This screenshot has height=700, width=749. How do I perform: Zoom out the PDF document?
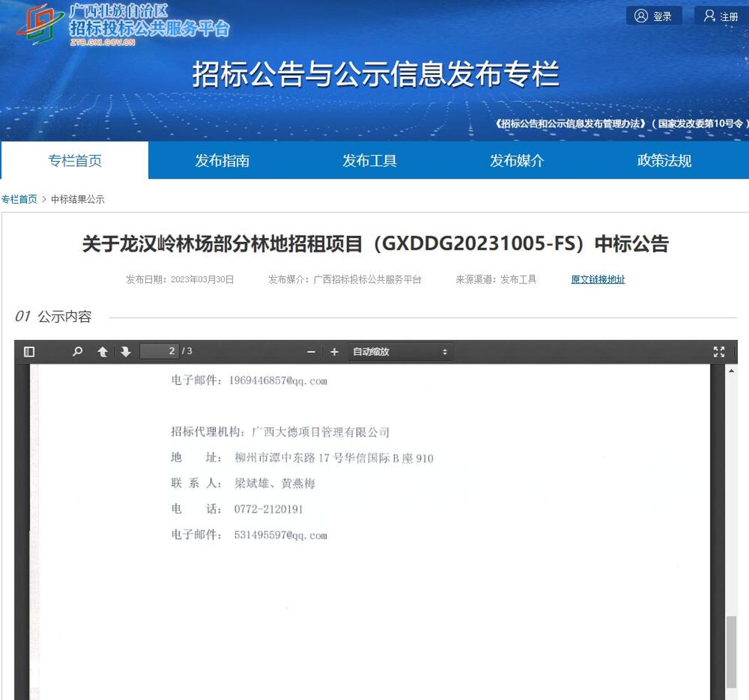pos(311,352)
